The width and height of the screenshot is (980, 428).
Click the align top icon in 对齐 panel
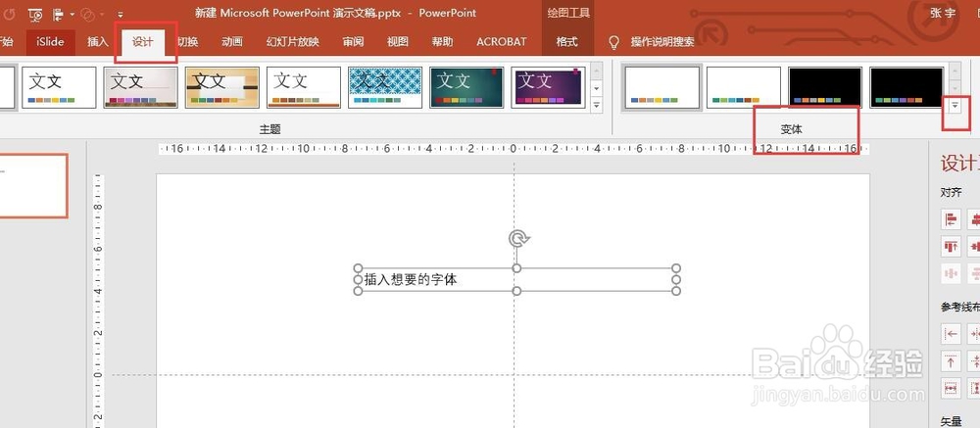[952, 246]
